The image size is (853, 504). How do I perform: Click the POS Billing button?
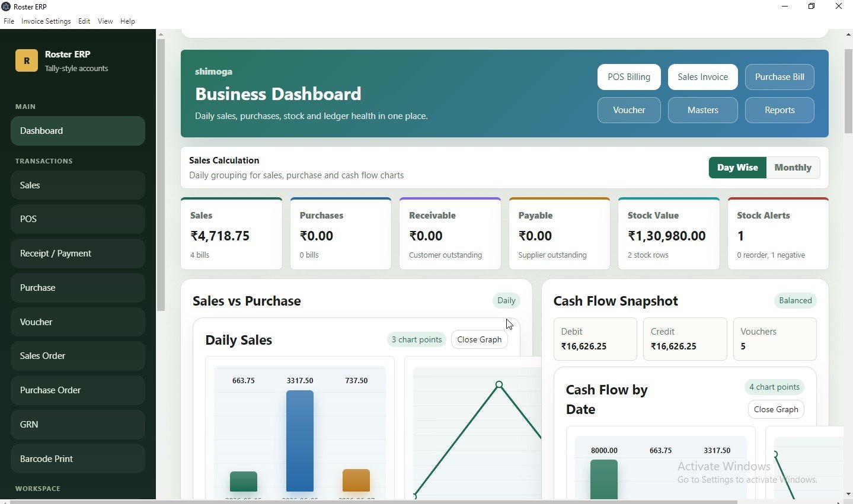(x=629, y=77)
